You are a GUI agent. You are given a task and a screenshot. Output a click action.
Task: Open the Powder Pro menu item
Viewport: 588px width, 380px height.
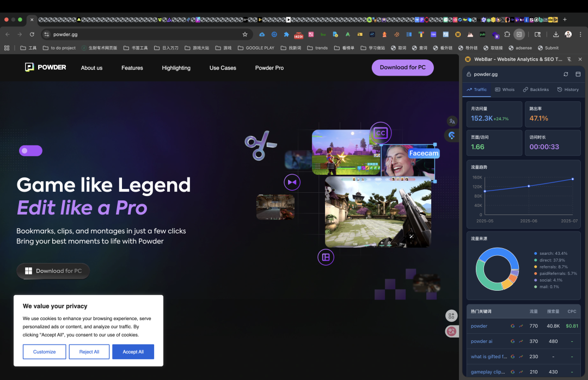(269, 68)
